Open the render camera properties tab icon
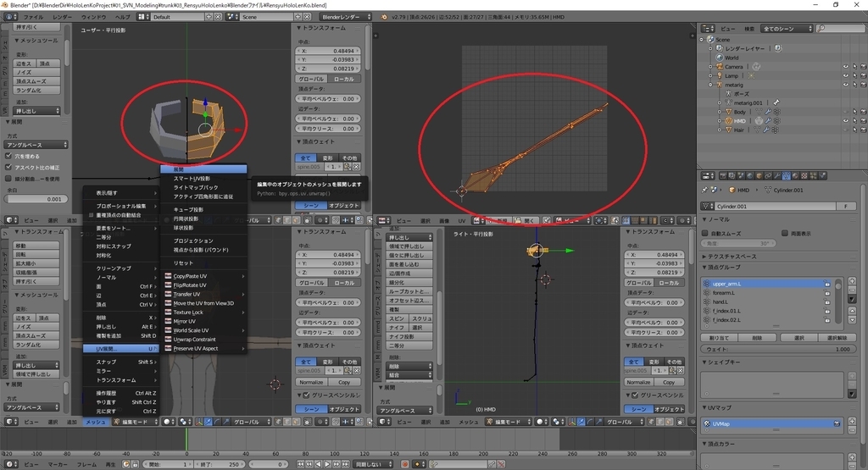Screen dimensions: 868x470 coord(723,176)
